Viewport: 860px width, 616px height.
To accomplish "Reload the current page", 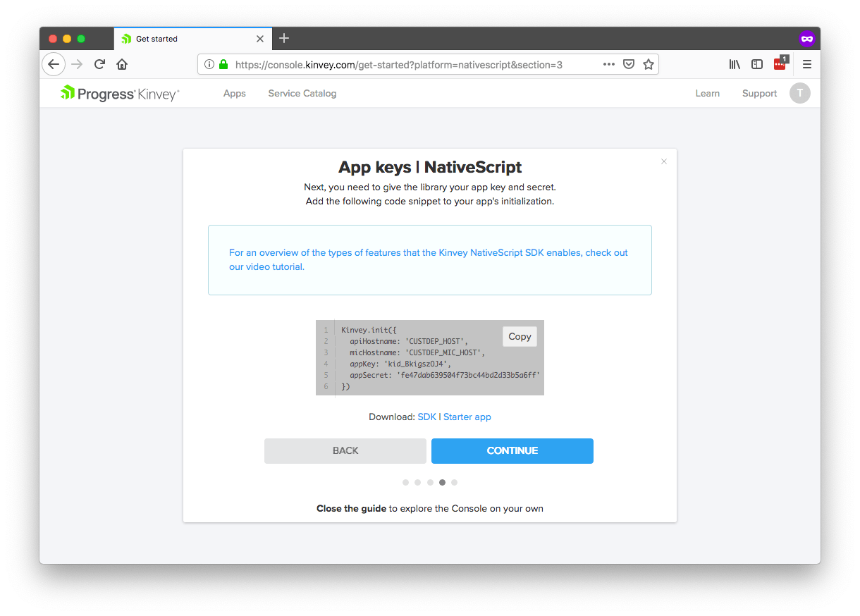I will [x=99, y=64].
